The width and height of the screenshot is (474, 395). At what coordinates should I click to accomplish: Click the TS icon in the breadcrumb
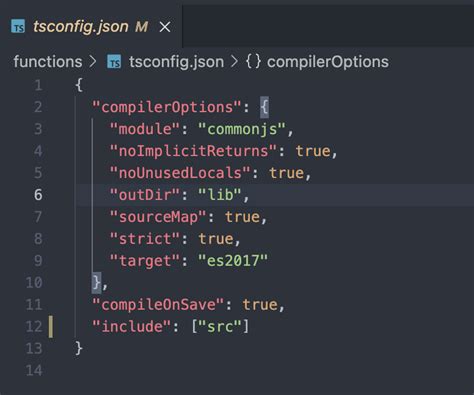pos(114,62)
